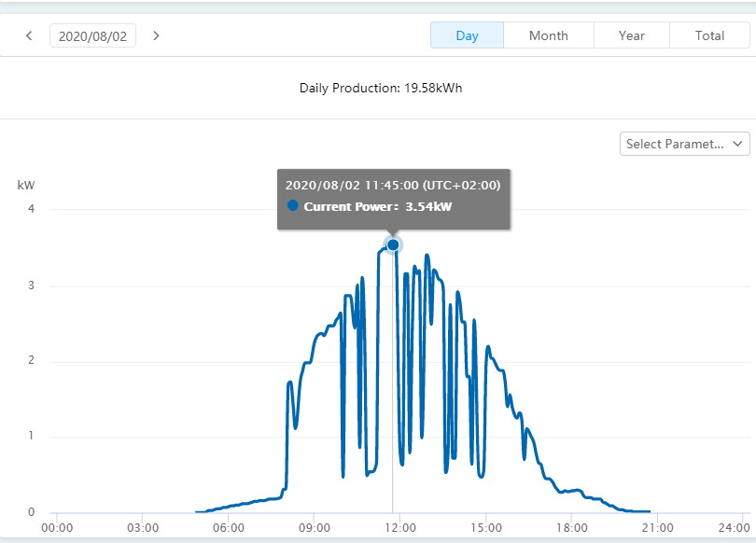756x543 pixels.
Task: Click the 15:00 axis label
Action: (486, 527)
